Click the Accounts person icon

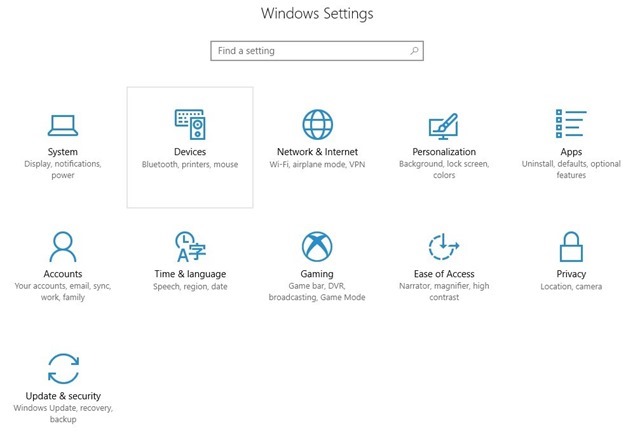click(x=63, y=246)
